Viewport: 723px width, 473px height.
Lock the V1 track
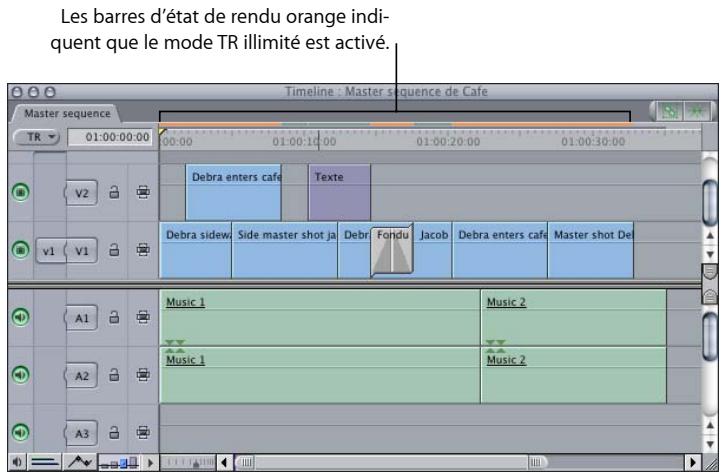(x=114, y=250)
